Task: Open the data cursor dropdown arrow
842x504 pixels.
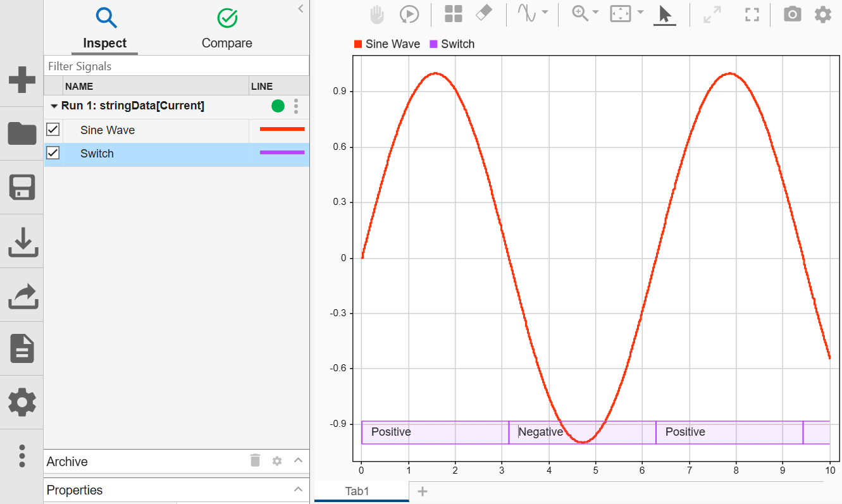Action: (545, 13)
